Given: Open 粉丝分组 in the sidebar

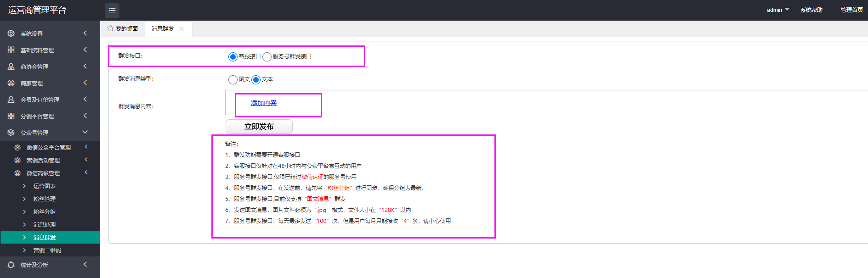Looking at the screenshot, I should pyautogui.click(x=45, y=211).
